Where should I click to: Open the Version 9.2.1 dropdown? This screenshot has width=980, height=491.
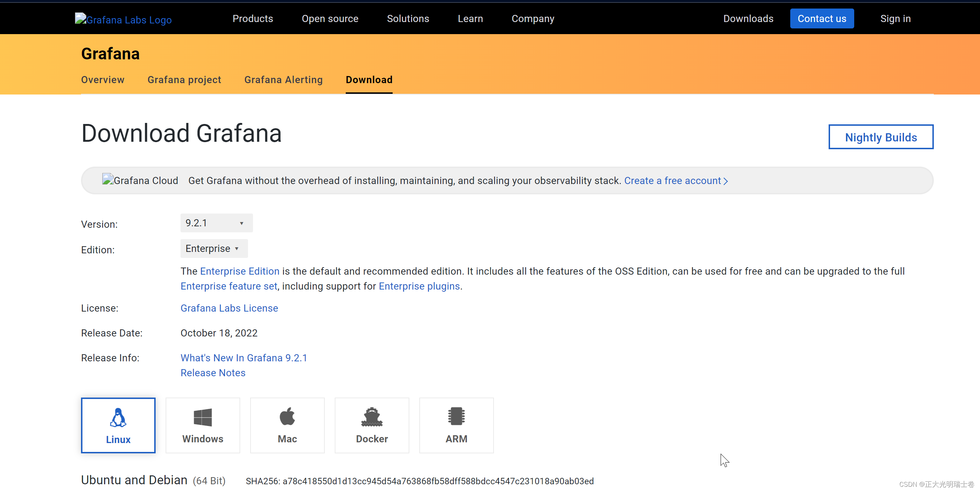[x=216, y=223]
